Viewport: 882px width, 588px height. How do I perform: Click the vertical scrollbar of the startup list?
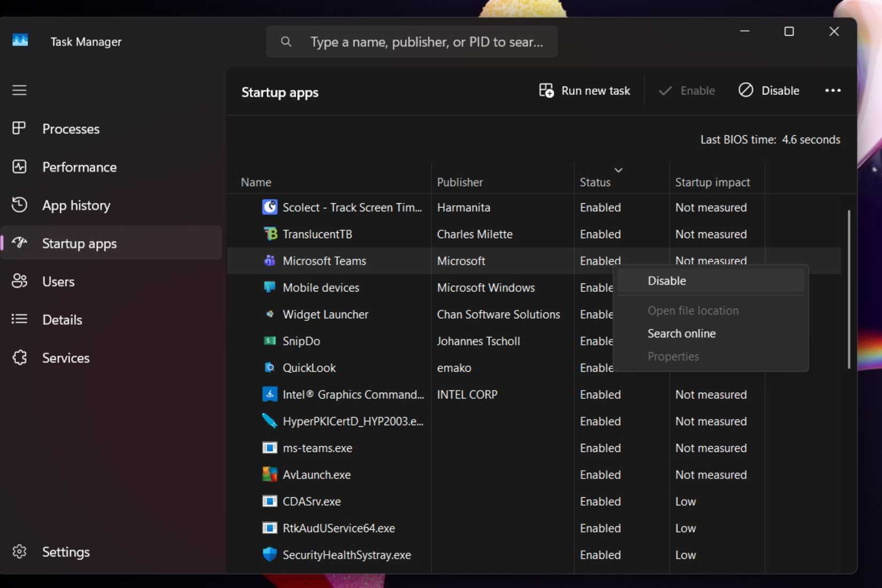pos(849,289)
